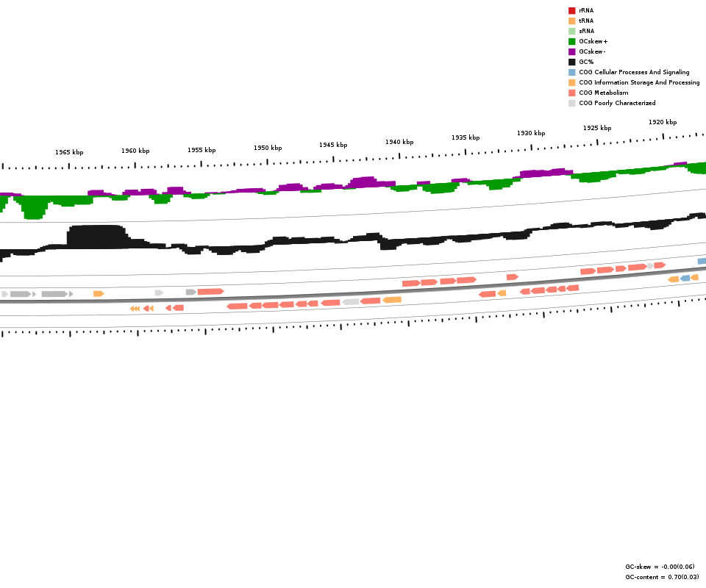
Task: Select the "1950 kbp" ruler label
Action: pos(268,148)
